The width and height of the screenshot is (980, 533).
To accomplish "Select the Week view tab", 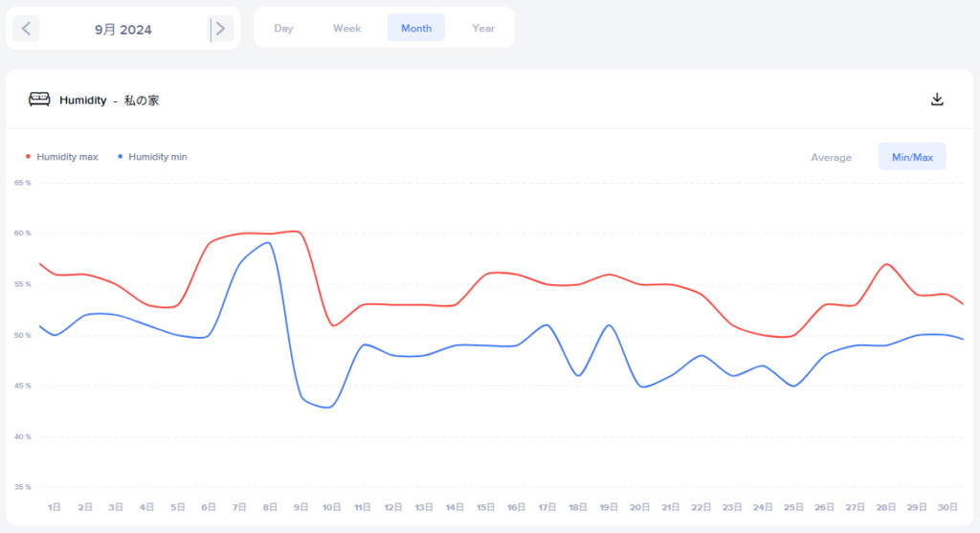I will [x=346, y=29].
